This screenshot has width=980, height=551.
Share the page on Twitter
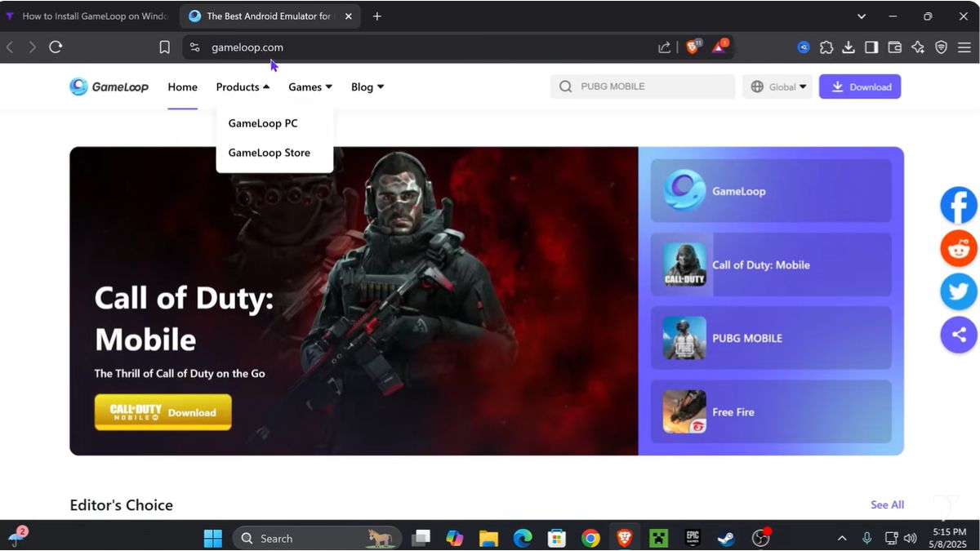(959, 291)
